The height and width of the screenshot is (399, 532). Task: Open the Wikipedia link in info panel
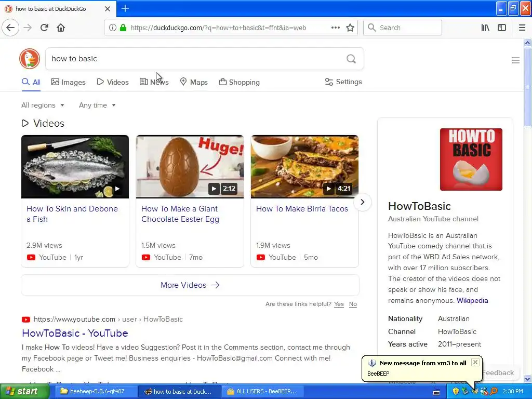(x=472, y=300)
